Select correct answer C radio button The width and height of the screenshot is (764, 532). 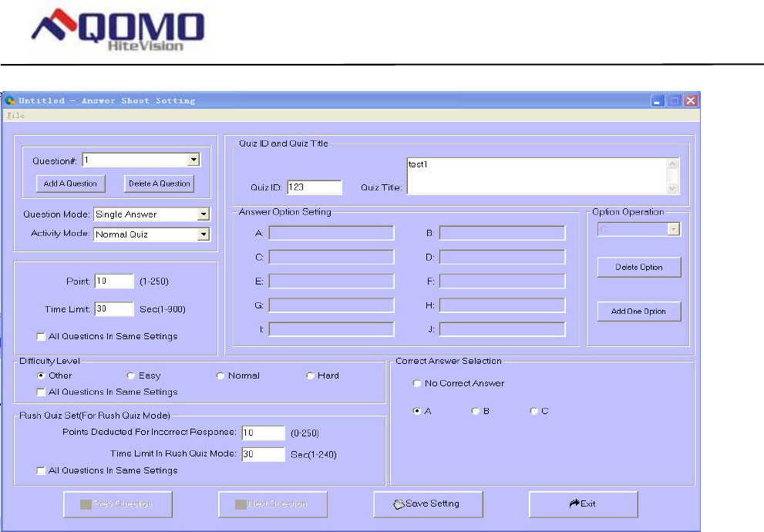[x=534, y=411]
